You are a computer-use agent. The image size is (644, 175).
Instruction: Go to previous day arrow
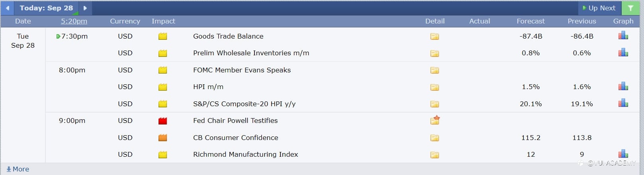tap(8, 8)
